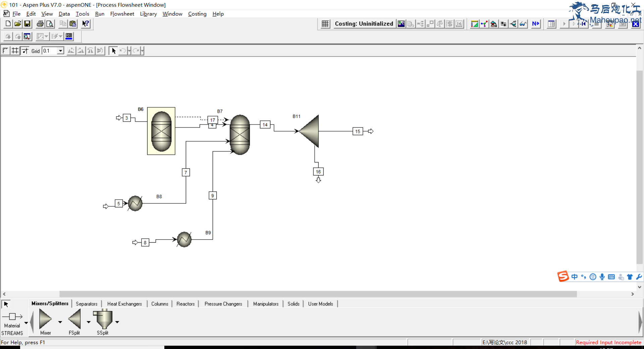The height and width of the screenshot is (349, 644).
Task: Switch to the Solids tab
Action: coord(293,304)
